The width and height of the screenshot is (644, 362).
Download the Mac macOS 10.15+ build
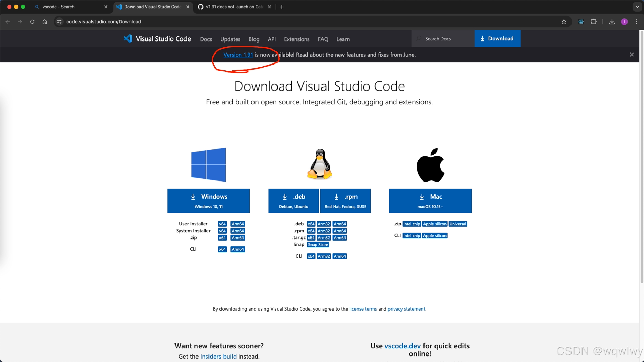[x=430, y=201]
